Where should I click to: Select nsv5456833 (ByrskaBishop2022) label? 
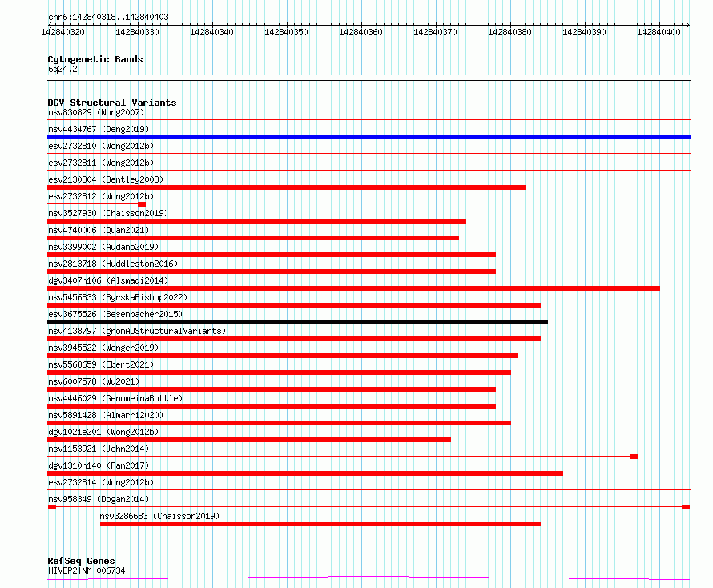tap(118, 297)
